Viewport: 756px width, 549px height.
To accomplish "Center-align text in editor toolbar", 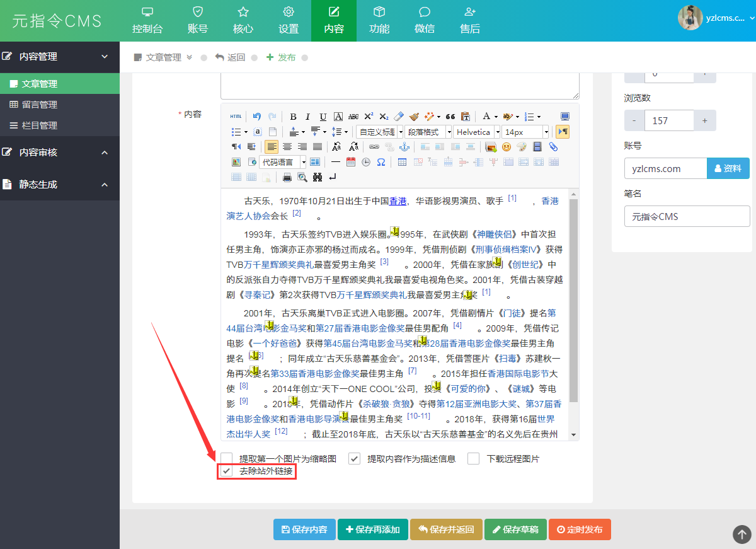I will pyautogui.click(x=287, y=147).
